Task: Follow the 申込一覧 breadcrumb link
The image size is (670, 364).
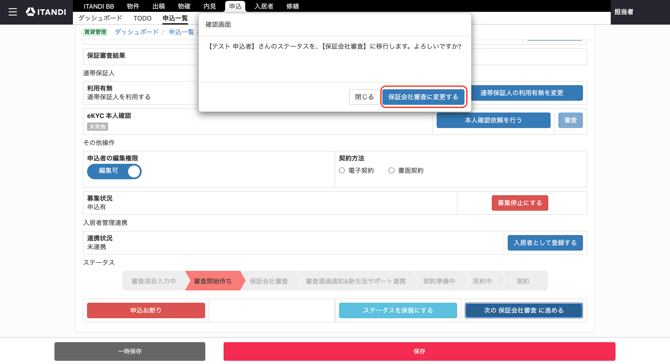Action: point(181,32)
